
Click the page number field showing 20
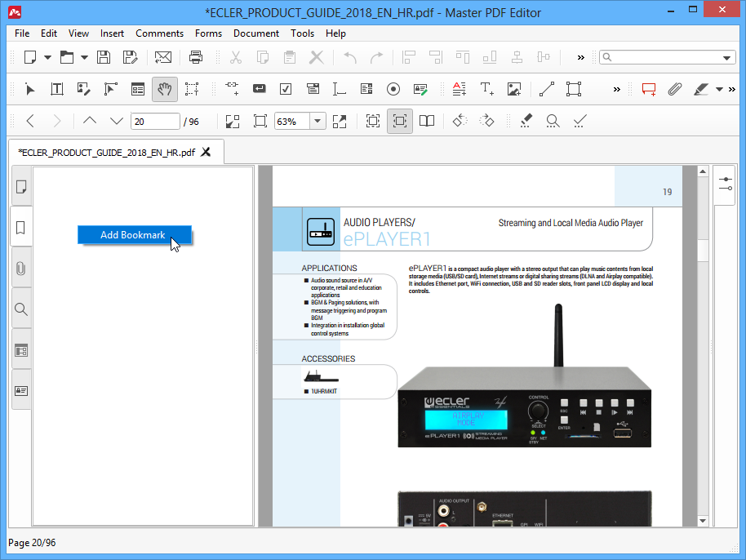[155, 122]
